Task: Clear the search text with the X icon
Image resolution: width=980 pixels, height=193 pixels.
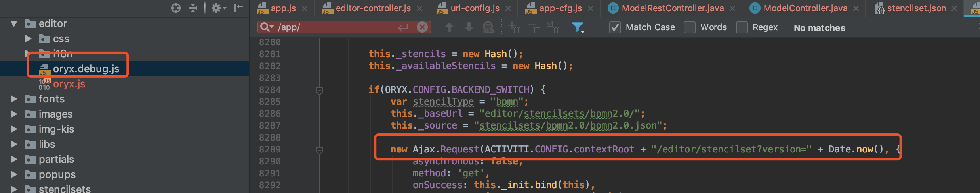Action: click(x=422, y=27)
